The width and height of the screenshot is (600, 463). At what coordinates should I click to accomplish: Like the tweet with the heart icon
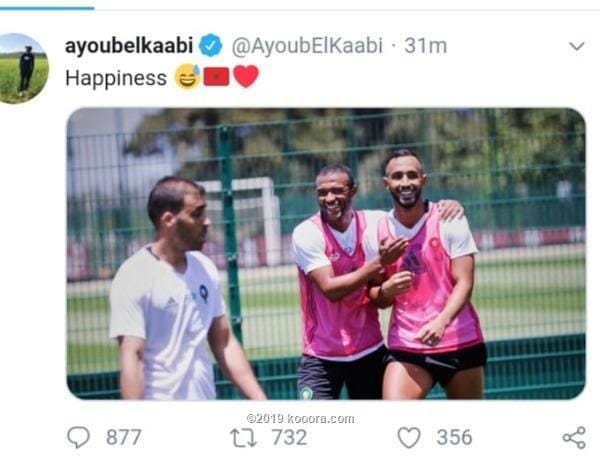pyautogui.click(x=409, y=438)
